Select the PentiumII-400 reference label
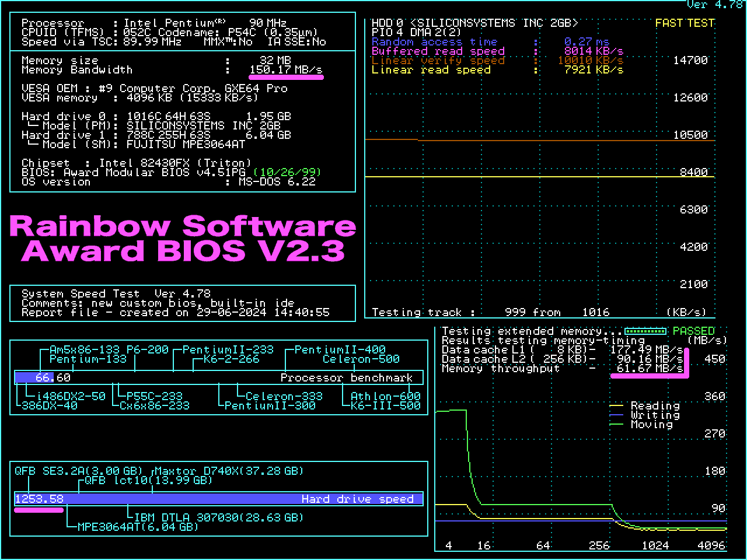Image resolution: width=747 pixels, height=560 pixels. click(x=340, y=349)
